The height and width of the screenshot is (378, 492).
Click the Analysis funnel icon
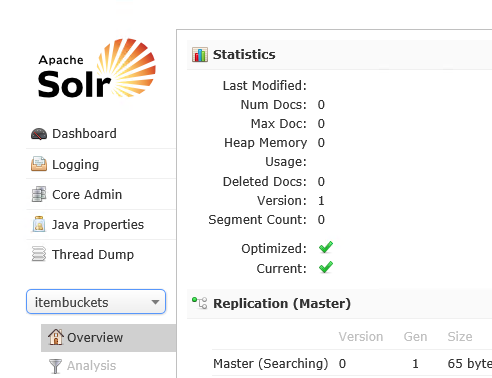(x=55, y=366)
